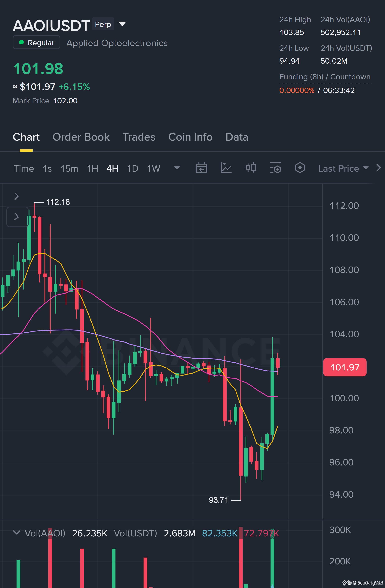This screenshot has height=588, width=385.
Task: Open the Last Price dropdown
Action: [x=343, y=168]
